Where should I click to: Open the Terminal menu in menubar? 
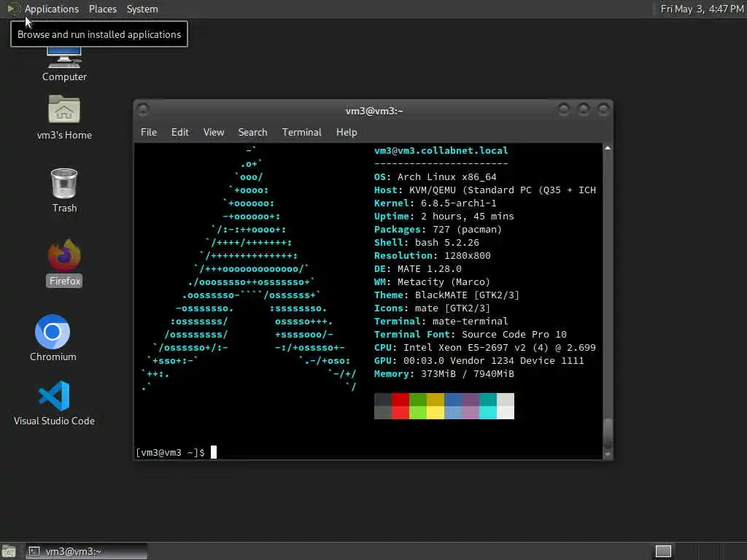coord(301,133)
